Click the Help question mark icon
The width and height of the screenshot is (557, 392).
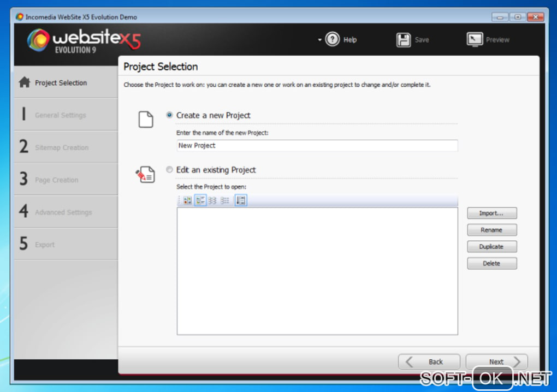[x=333, y=39]
